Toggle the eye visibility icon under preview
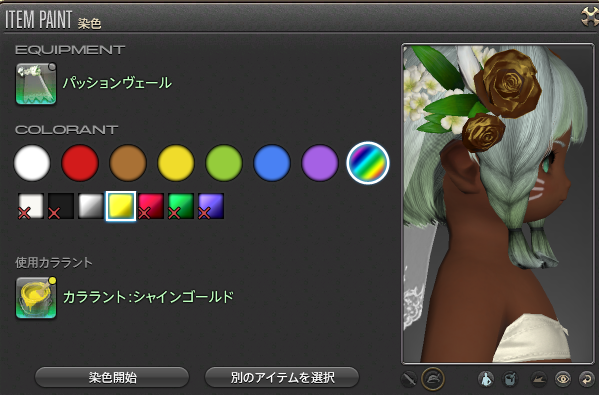The width and height of the screenshot is (599, 395). tap(563, 379)
